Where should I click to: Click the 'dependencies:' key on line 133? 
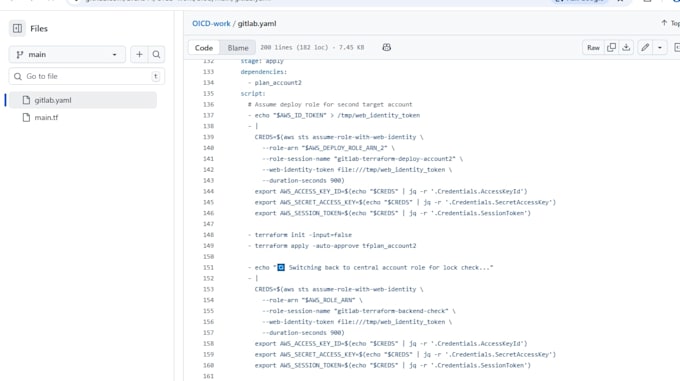click(x=264, y=72)
